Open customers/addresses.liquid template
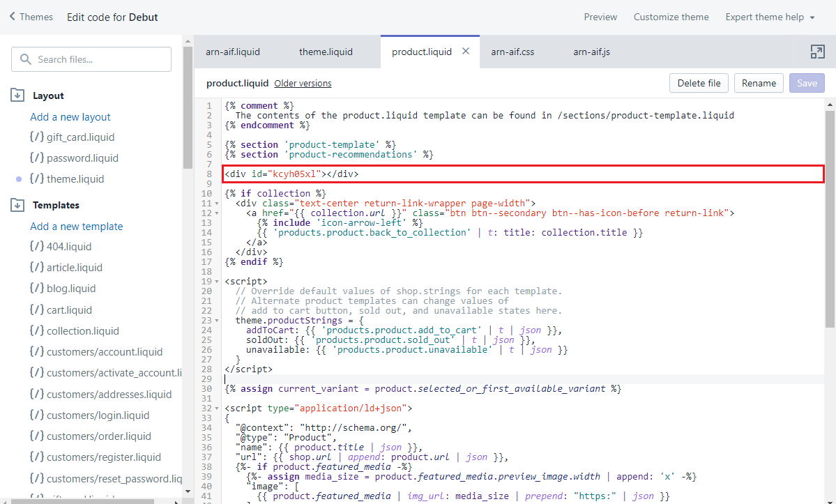836x504 pixels. pos(109,395)
